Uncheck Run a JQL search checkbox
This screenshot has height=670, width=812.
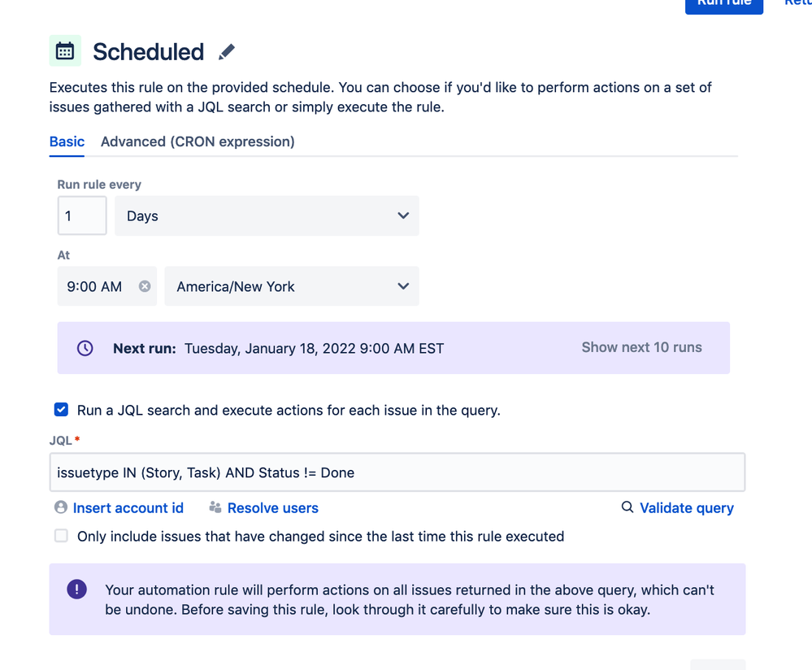point(61,410)
